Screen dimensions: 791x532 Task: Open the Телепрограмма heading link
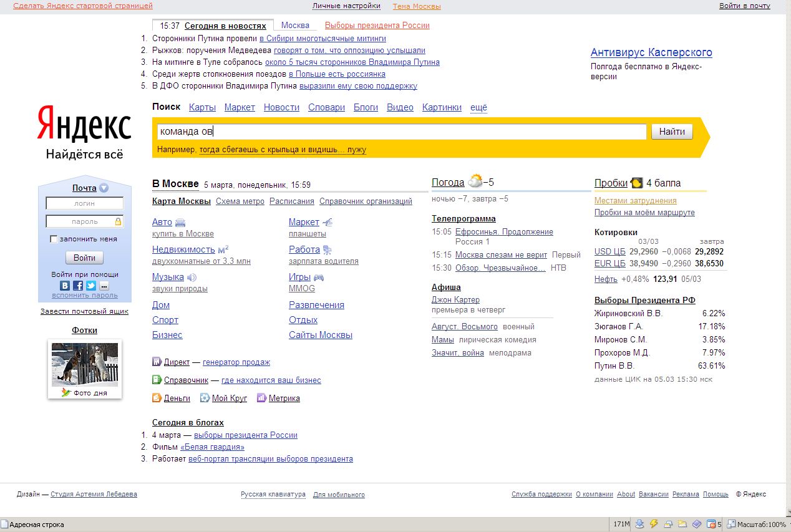coord(463,218)
